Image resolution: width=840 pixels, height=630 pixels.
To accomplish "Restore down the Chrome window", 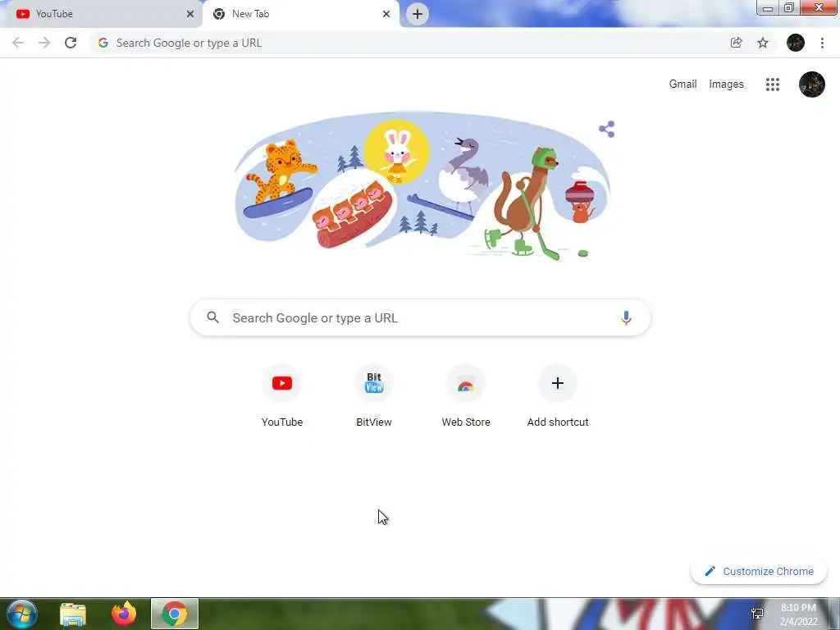I will (789, 8).
